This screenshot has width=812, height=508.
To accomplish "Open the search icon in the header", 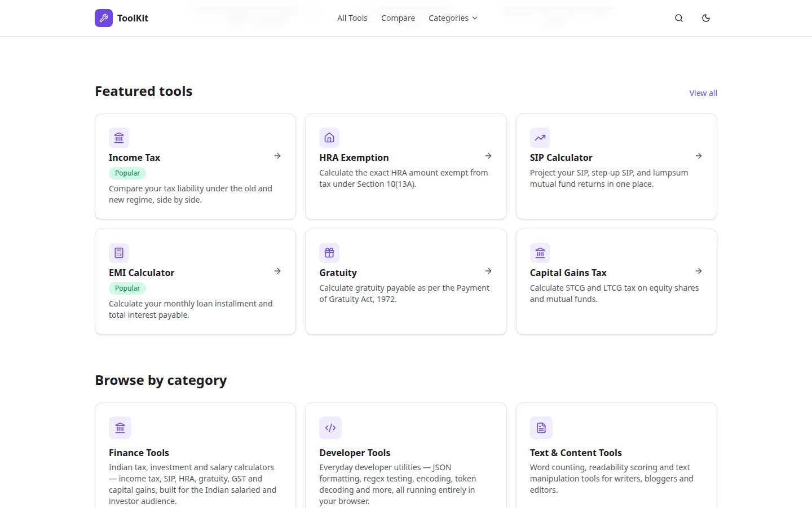I will [679, 18].
